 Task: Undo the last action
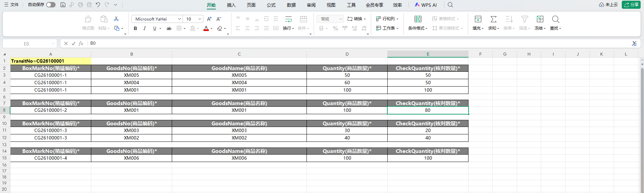click(x=98, y=5)
